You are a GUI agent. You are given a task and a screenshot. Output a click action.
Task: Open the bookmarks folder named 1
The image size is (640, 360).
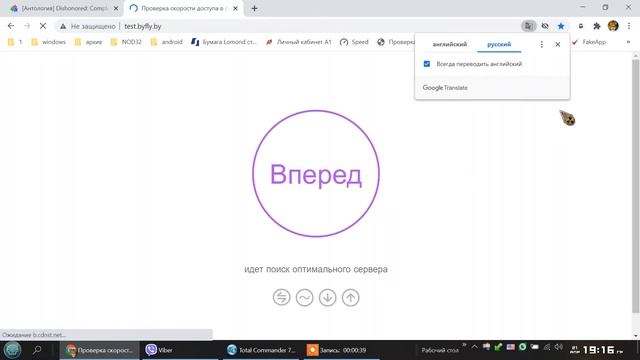pos(15,42)
